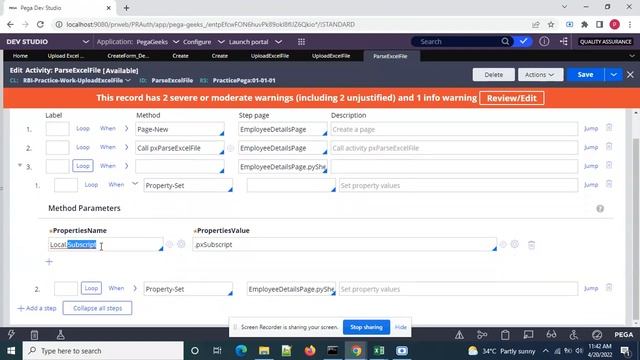Open the info circle icon in header
The height and width of the screenshot is (360, 640).
coord(544,42)
